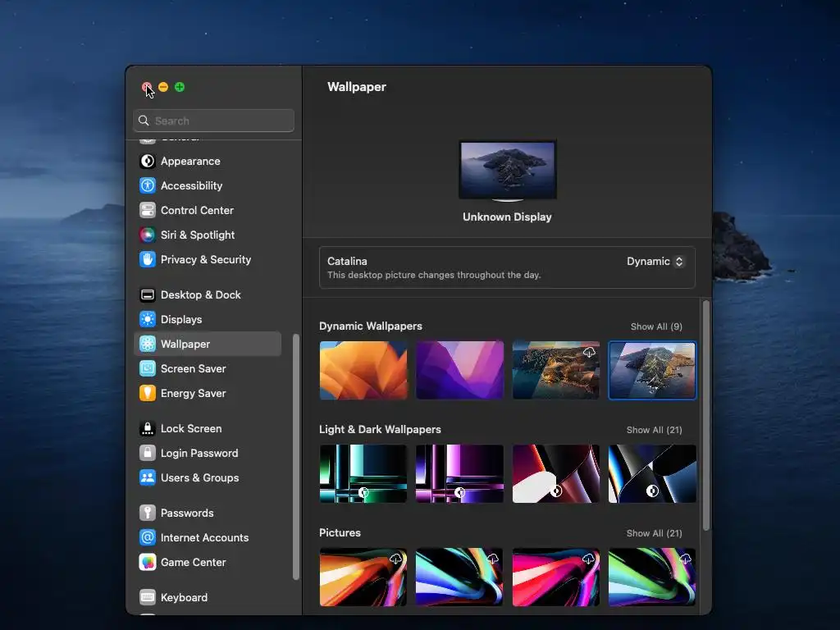Select the Users & Groups label
840x630 pixels.
click(x=200, y=478)
